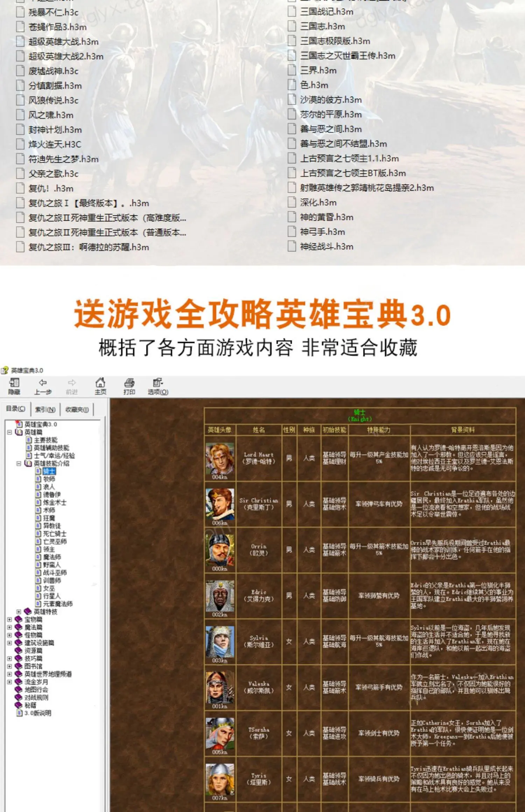
Task: Click the file icon beside 神弓手.h3m
Action: point(292,232)
